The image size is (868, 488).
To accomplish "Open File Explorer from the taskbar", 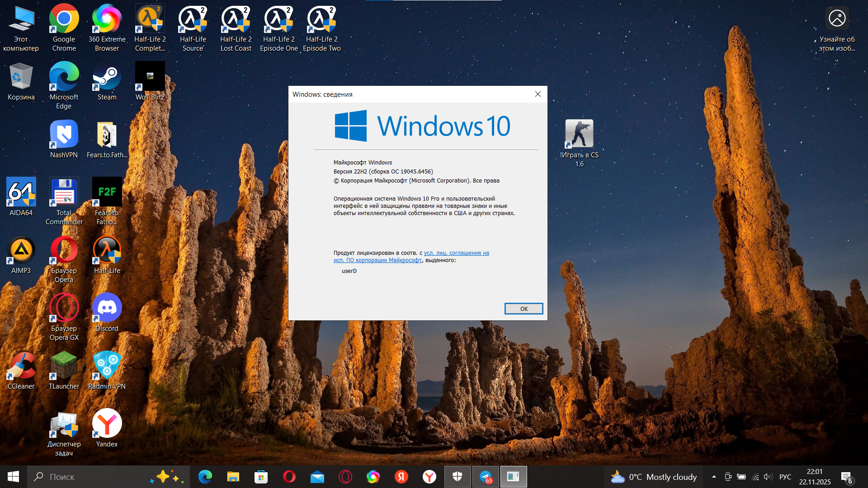I will click(x=233, y=477).
